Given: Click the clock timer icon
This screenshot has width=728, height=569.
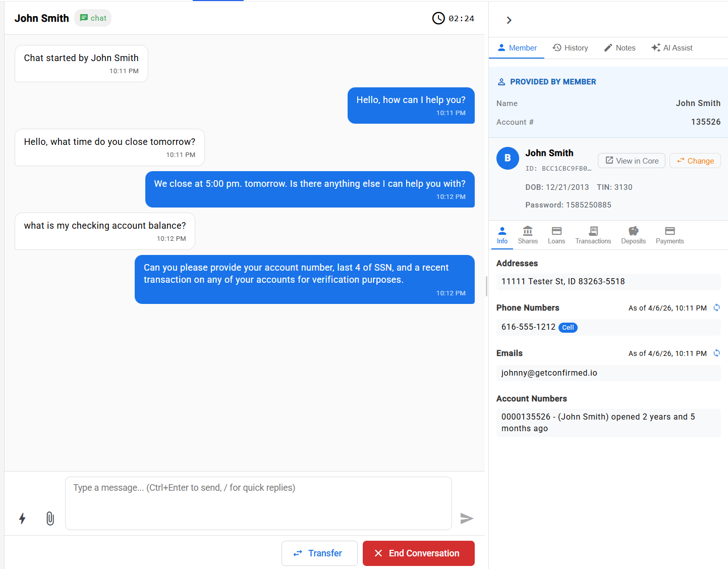Looking at the screenshot, I should [x=438, y=18].
